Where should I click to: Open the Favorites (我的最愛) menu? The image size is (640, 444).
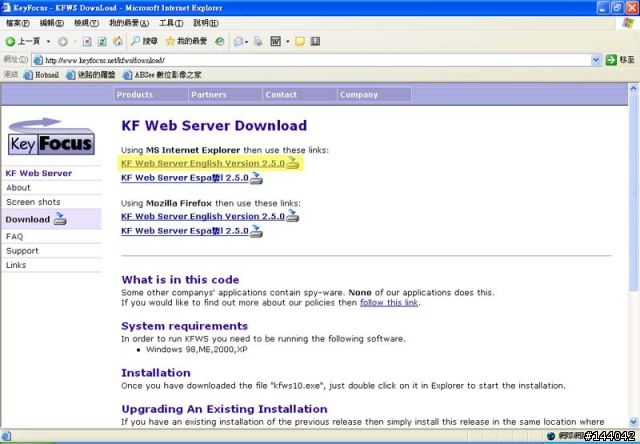pyautogui.click(x=129, y=23)
